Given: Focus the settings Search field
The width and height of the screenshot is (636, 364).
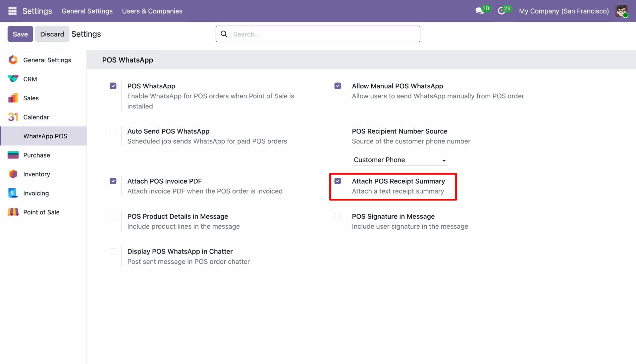Looking at the screenshot, I should click(318, 34).
